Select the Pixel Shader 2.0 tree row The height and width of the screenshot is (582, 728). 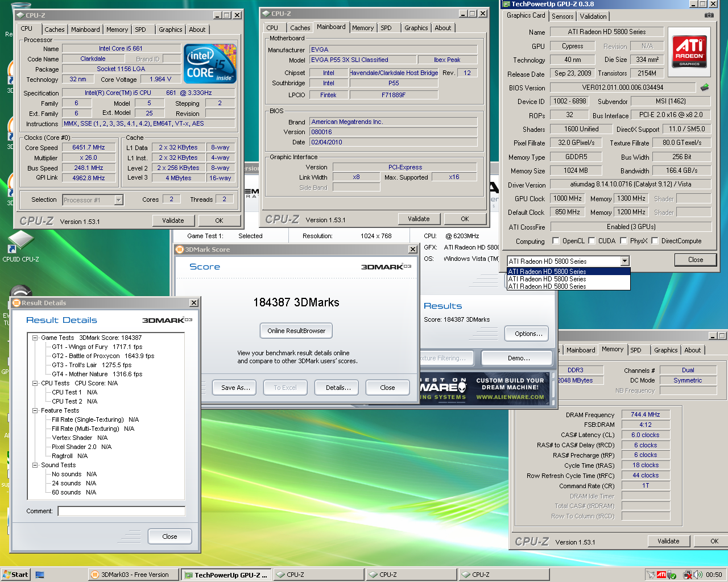(81, 447)
